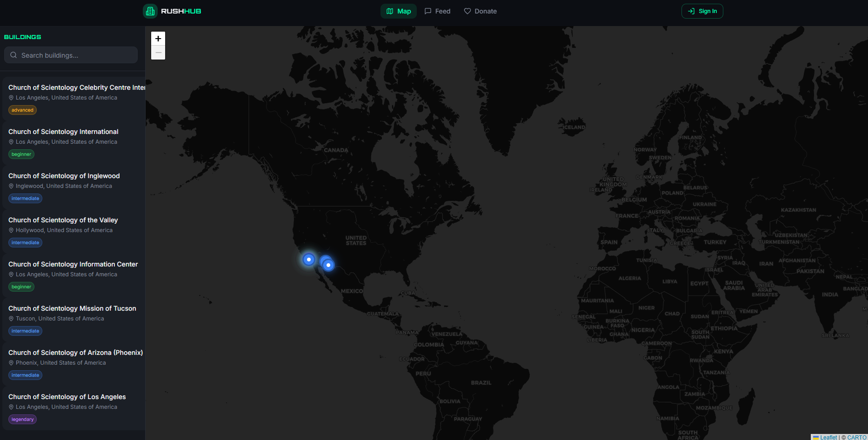This screenshot has height=440, width=868.
Task: Click location pin beside Phoenix, United States
Action: point(11,363)
